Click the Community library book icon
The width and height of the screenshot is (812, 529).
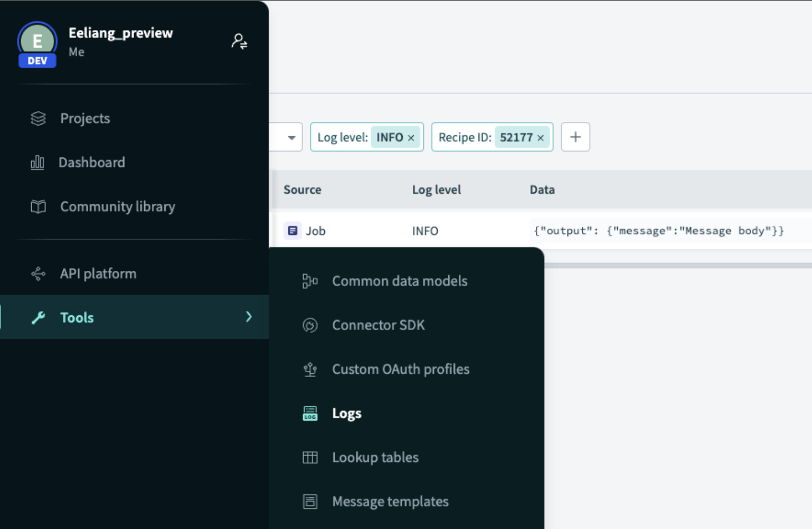(x=37, y=206)
